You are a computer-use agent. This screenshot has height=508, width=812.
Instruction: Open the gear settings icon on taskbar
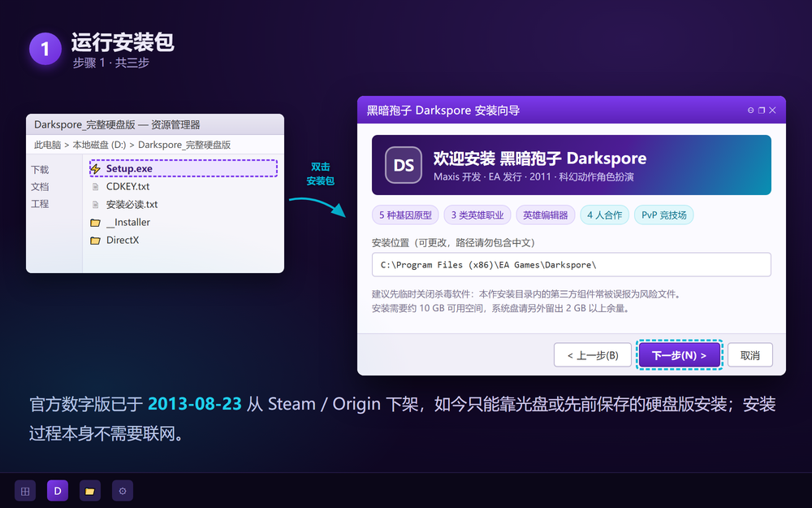(x=123, y=491)
